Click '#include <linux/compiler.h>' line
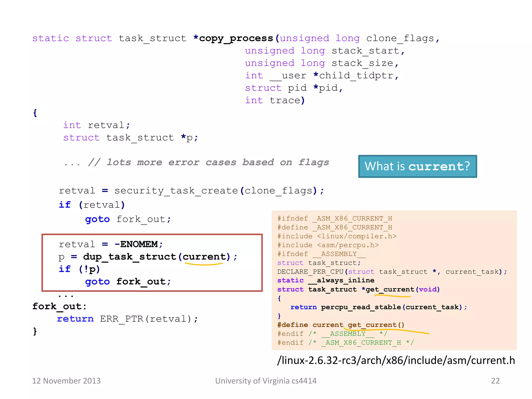Viewport: 532px width, 399px height. pos(337,236)
